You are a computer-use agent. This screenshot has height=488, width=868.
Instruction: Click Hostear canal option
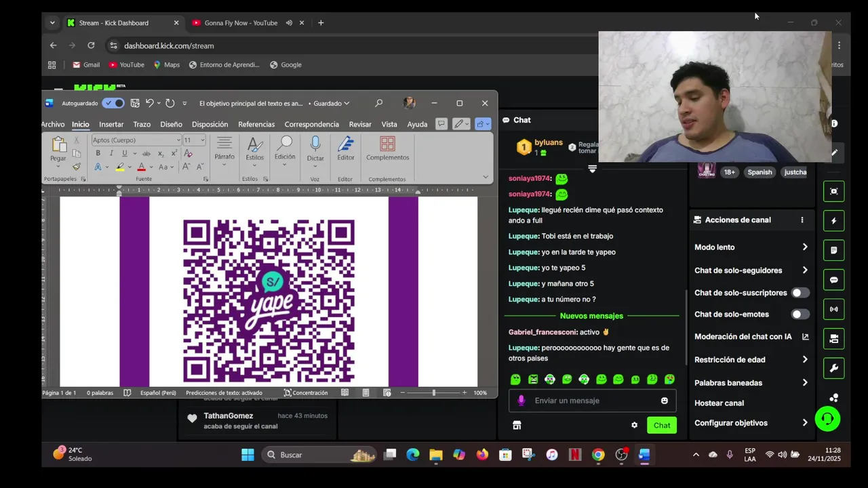pos(719,403)
